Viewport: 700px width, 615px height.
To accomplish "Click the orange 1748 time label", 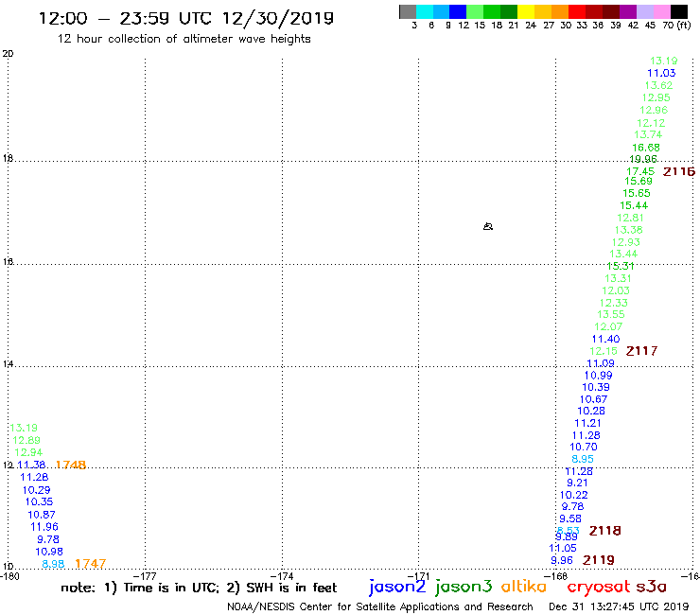I will pos(71,465).
